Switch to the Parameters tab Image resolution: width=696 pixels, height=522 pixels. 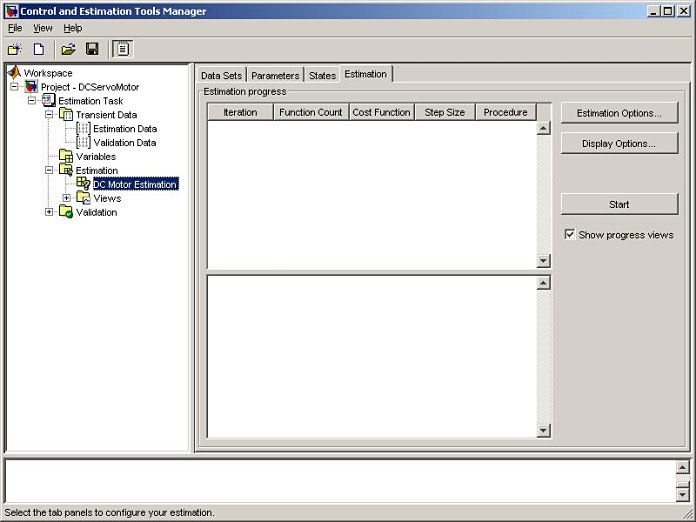pyautogui.click(x=275, y=75)
